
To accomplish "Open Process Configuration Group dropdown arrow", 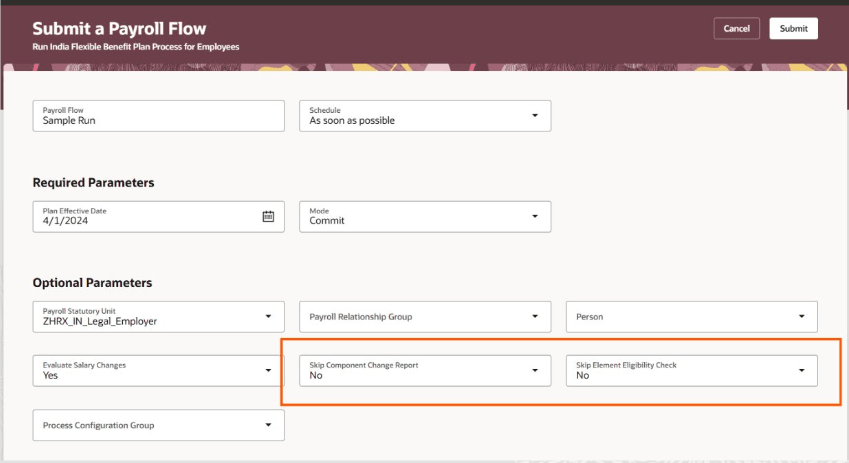I will pos(268,425).
